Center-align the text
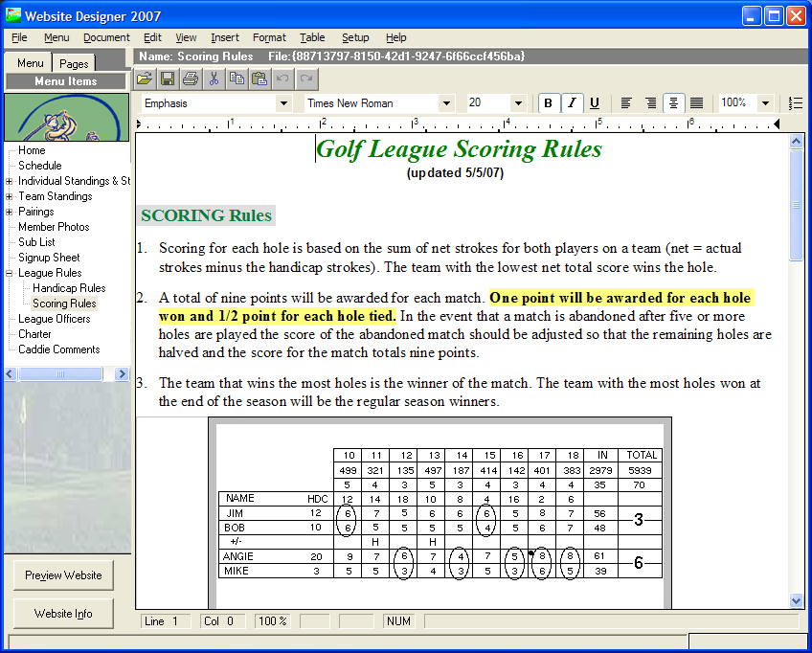 click(x=674, y=103)
